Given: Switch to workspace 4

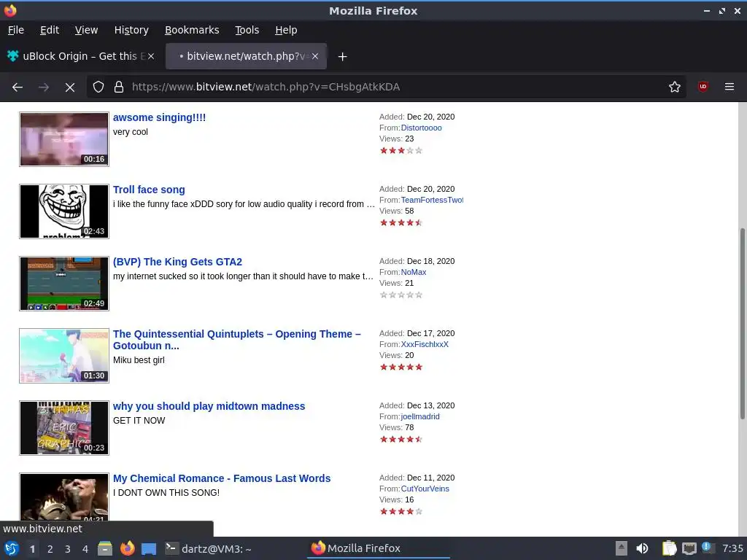Looking at the screenshot, I should click(x=85, y=549).
